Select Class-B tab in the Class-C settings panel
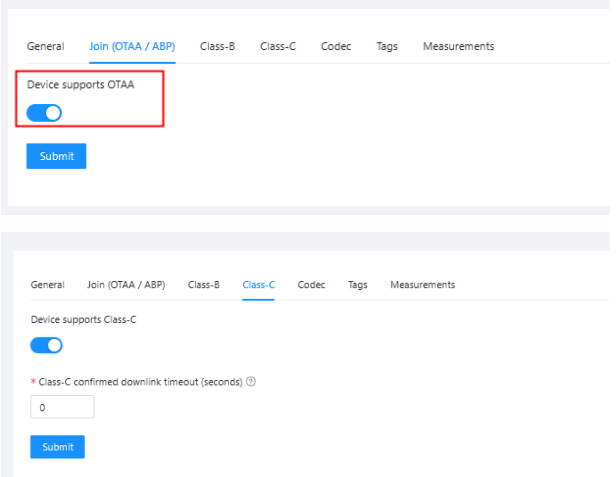The width and height of the screenshot is (616, 477). click(204, 285)
